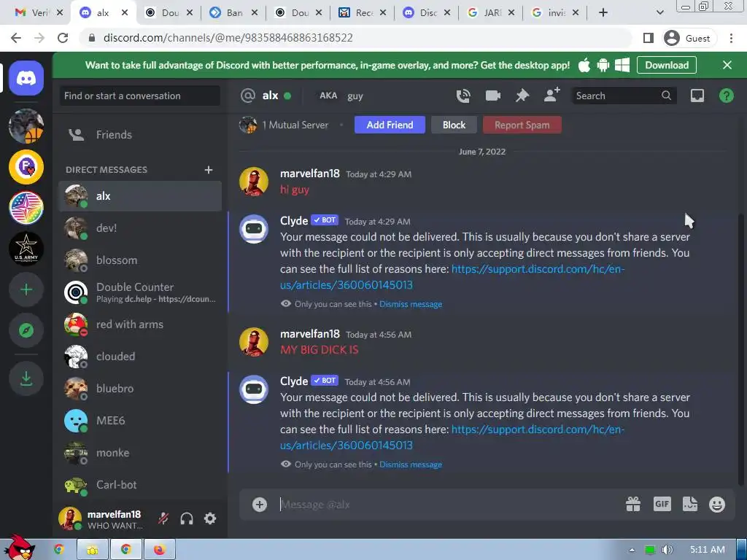The height and width of the screenshot is (560, 747).
Task: Start a voice call with alx
Action: coord(463,96)
